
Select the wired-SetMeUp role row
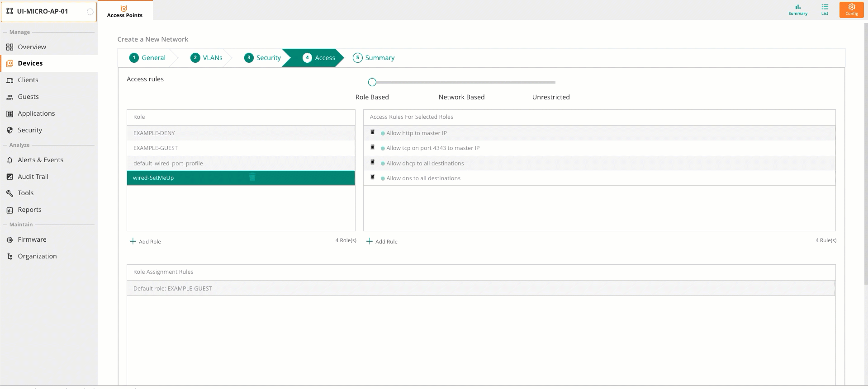pyautogui.click(x=241, y=178)
